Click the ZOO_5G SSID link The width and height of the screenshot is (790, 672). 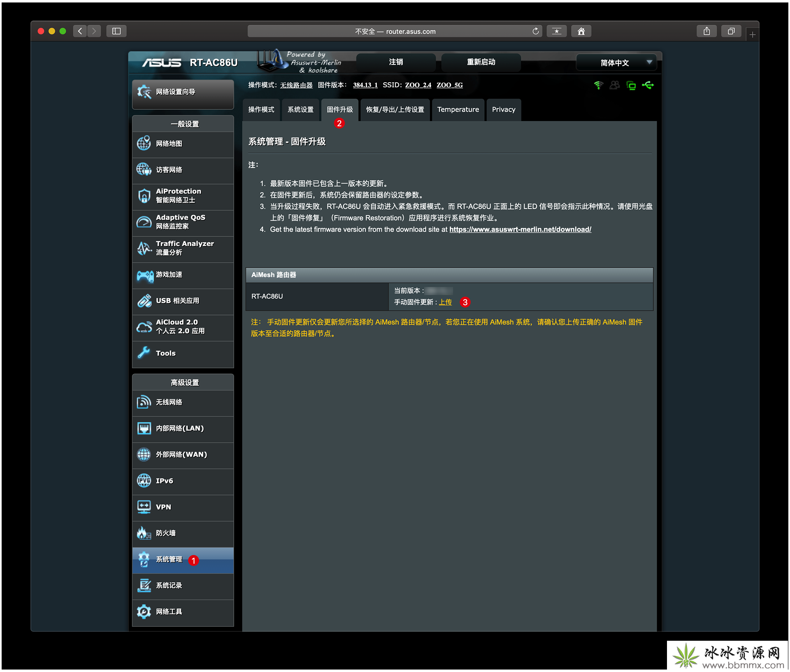pos(450,85)
